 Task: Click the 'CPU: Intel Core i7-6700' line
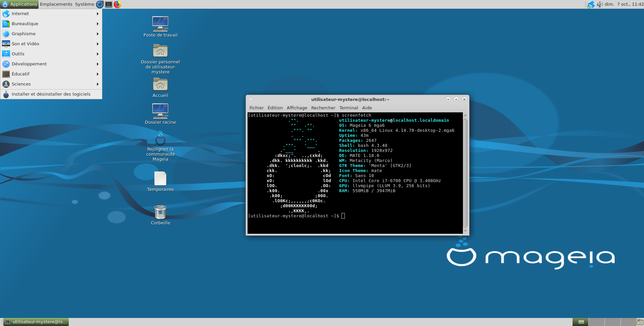point(390,181)
